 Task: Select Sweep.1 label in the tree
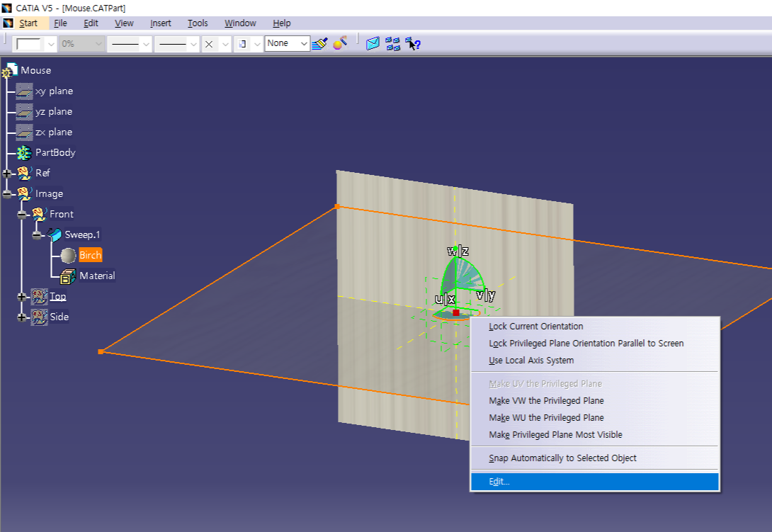pyautogui.click(x=82, y=235)
